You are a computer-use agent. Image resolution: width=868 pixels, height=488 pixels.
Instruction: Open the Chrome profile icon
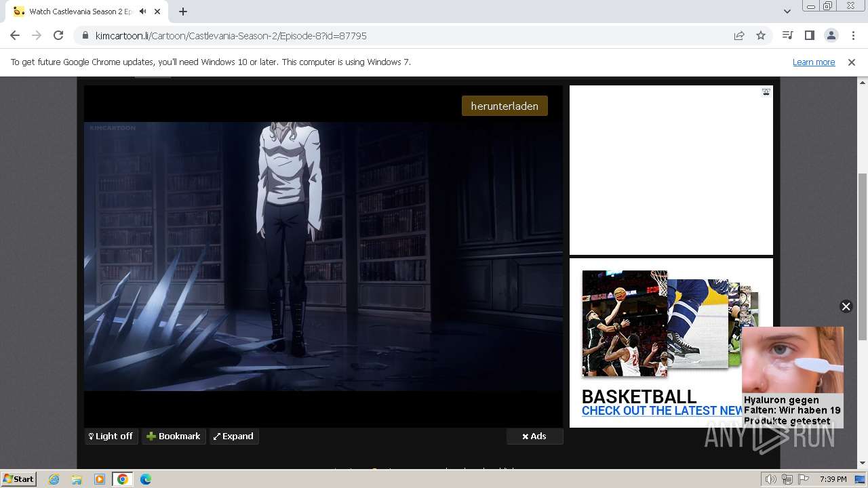[x=831, y=36]
